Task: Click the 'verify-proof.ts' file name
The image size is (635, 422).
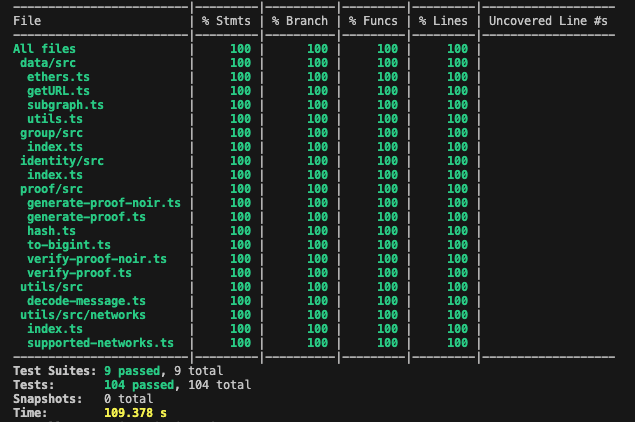Action: (x=79, y=273)
